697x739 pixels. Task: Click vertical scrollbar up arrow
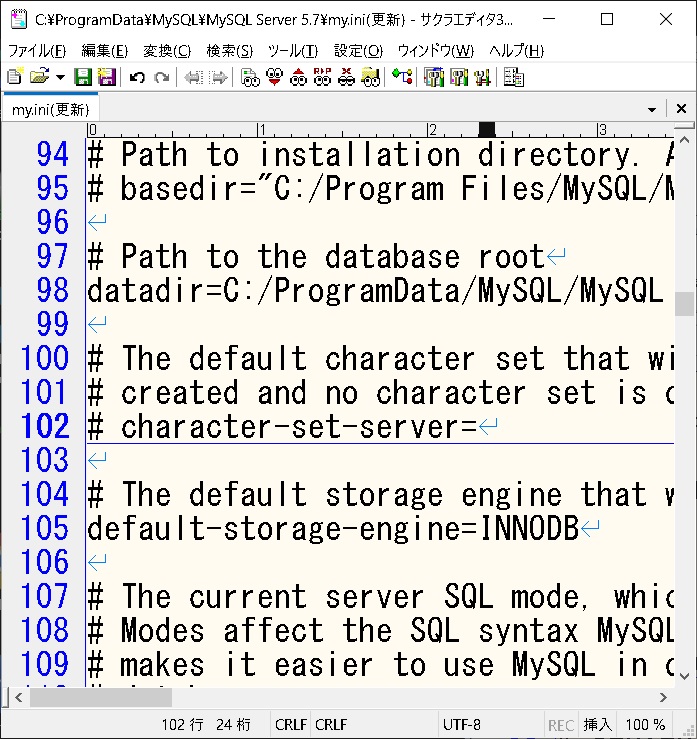[685, 140]
